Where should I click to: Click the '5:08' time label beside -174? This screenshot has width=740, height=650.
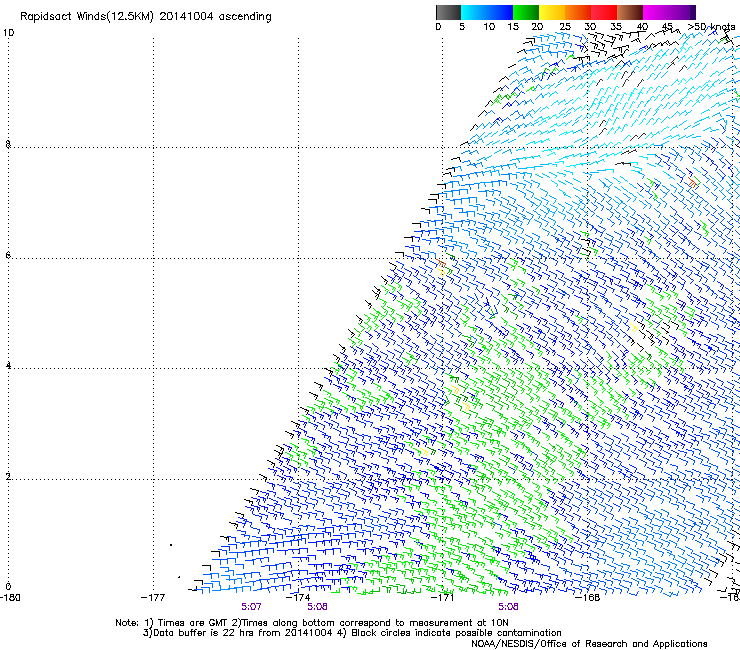(317, 607)
